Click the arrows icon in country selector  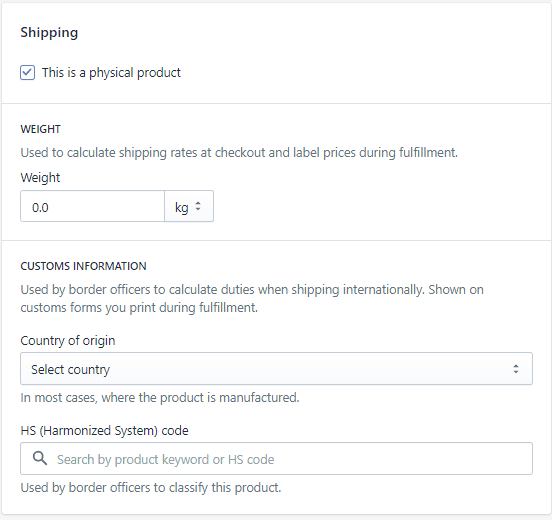tap(516, 369)
